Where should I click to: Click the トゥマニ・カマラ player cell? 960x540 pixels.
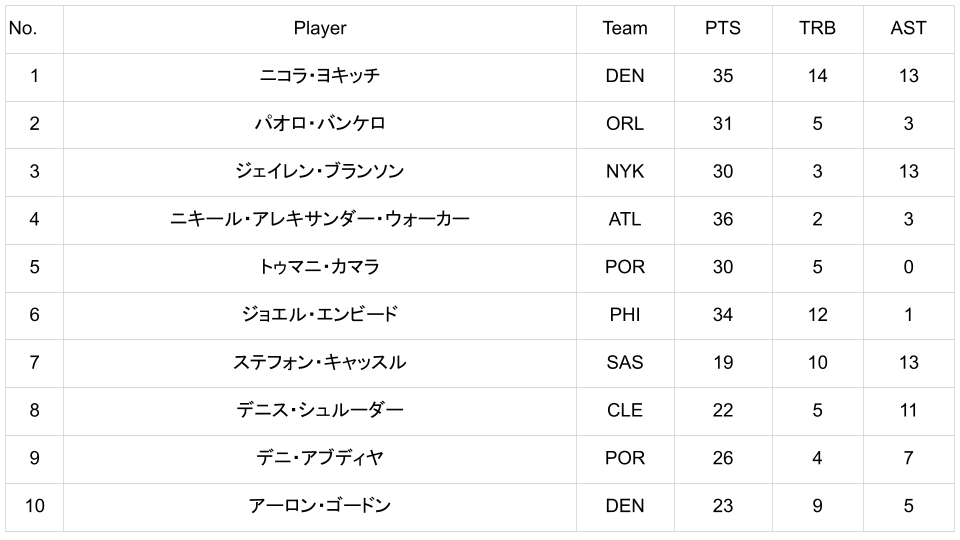click(320, 267)
